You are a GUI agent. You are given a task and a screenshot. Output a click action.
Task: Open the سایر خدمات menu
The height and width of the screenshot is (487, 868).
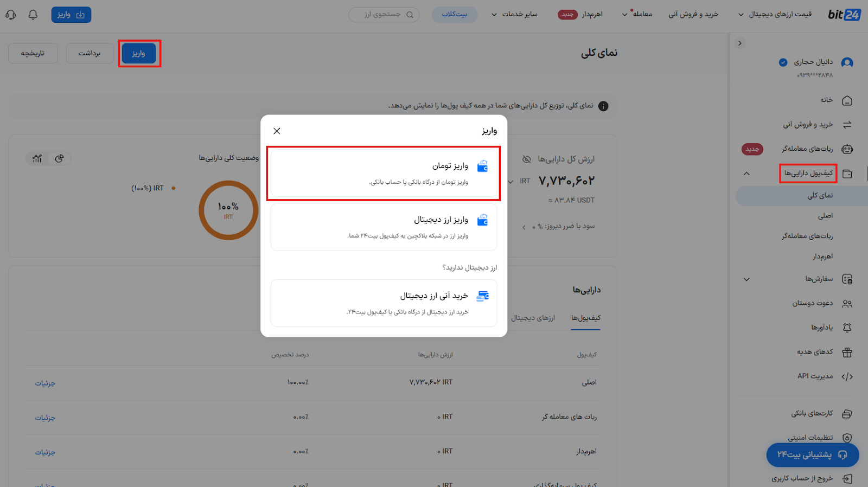pyautogui.click(x=514, y=14)
